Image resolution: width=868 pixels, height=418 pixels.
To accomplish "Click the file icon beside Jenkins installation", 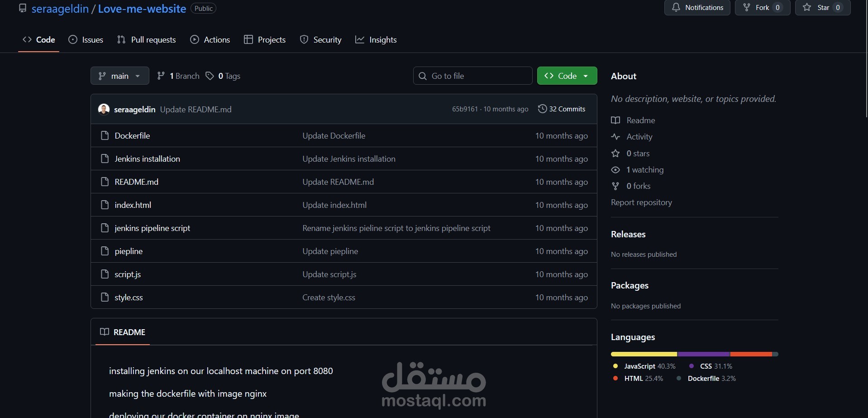I will pos(105,159).
